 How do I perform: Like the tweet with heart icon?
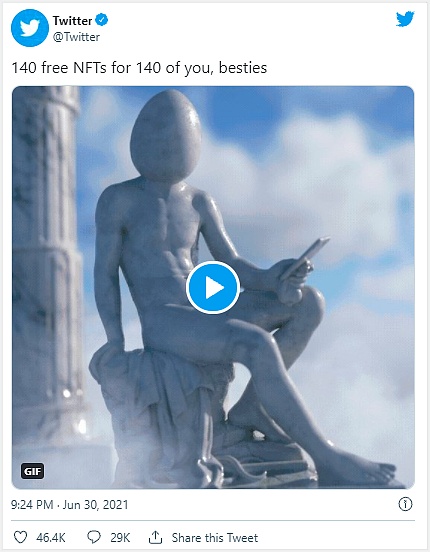(20, 537)
